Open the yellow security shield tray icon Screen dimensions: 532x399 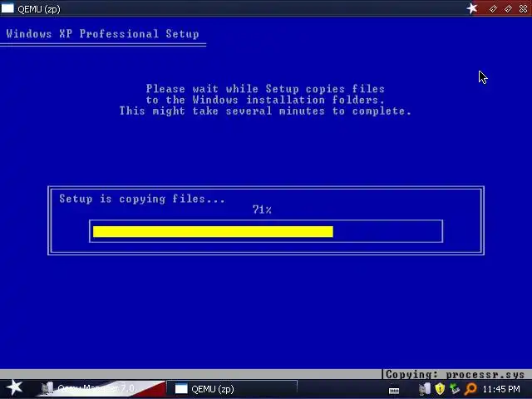[440, 389]
